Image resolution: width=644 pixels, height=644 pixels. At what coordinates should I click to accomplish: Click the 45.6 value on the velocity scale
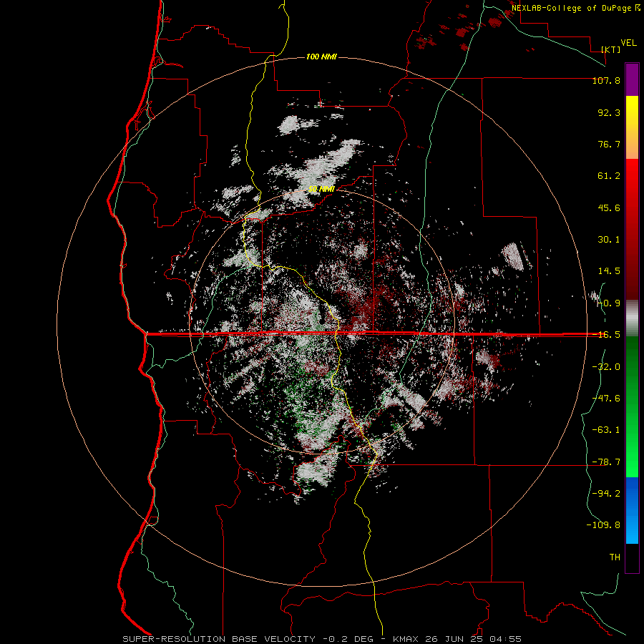(609, 208)
